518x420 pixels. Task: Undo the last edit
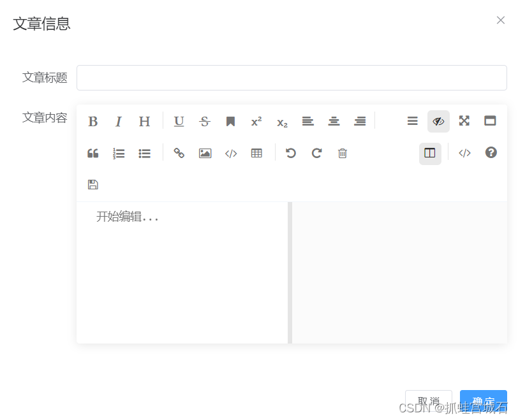coord(290,153)
